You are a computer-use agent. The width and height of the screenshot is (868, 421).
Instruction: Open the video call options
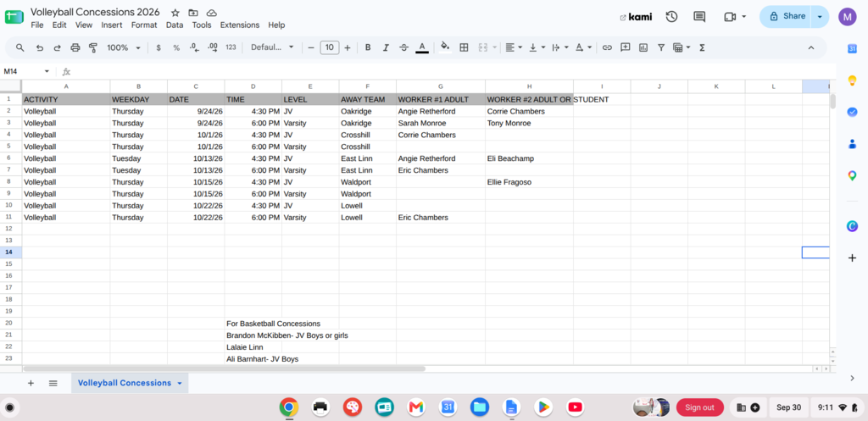pos(735,17)
